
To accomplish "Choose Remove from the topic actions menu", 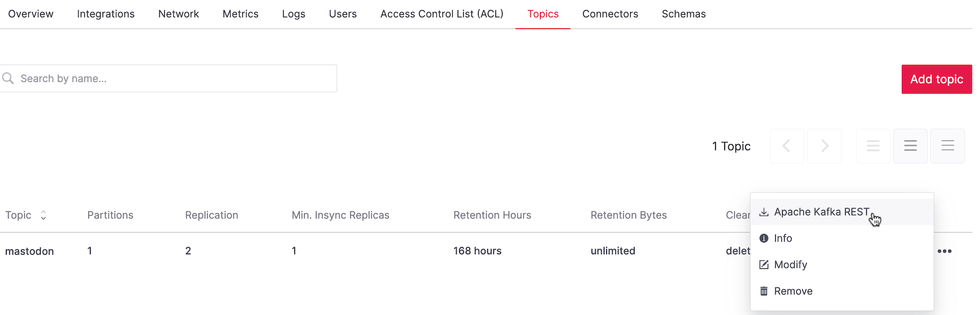I will tap(793, 290).
